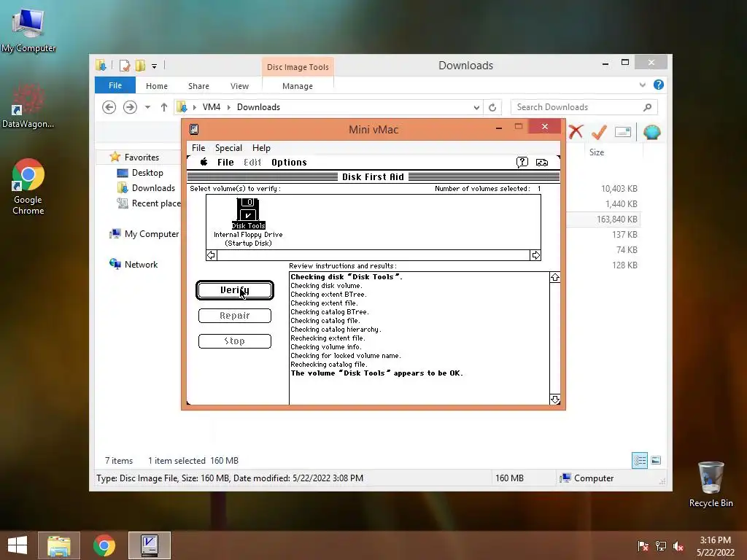Open the Options menu in Disk First Aid

tap(289, 163)
